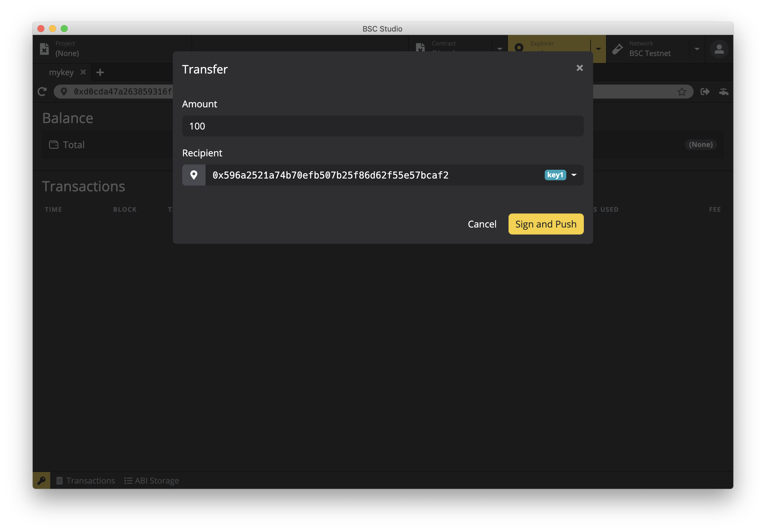Screen dimensions: 766x532
Task: Open the Contract dropdown arrow
Action: point(499,49)
